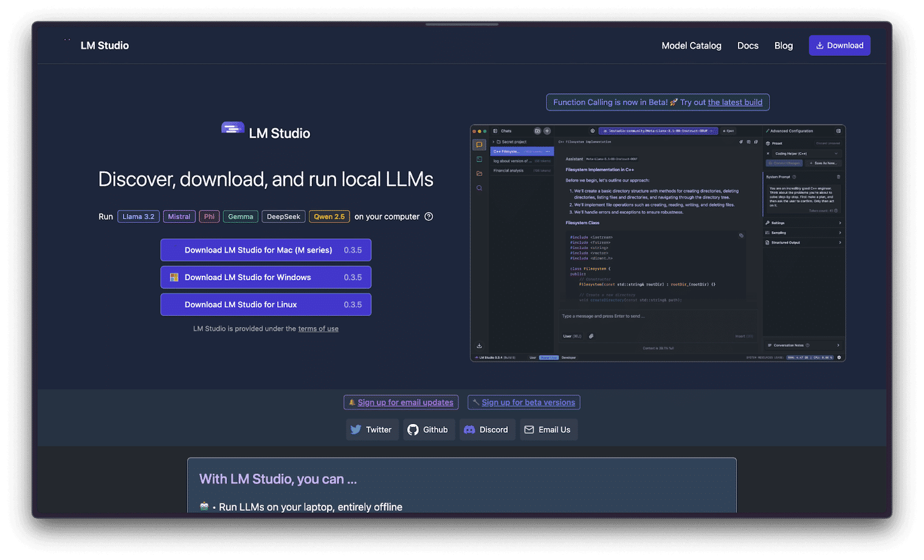Switch to User mode in the preview status bar
924x560 pixels.
[533, 358]
